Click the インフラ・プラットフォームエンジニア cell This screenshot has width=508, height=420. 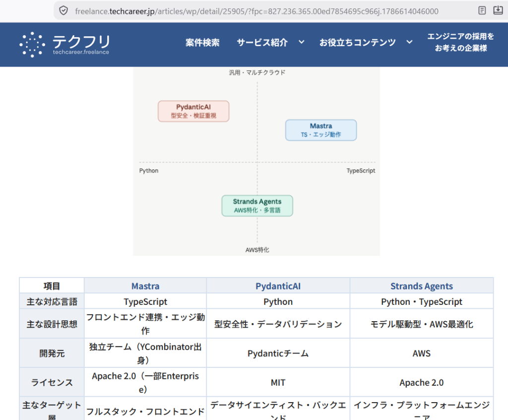[x=422, y=409]
